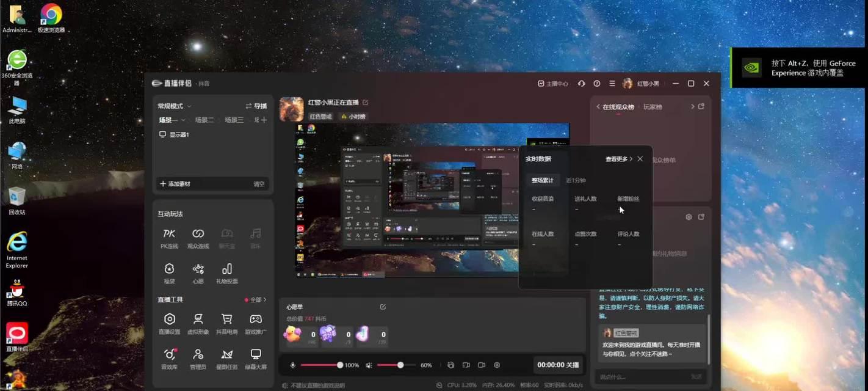Viewport: 868px width, 391px height.
Task: Click 清空 to clear sources
Action: 259,184
